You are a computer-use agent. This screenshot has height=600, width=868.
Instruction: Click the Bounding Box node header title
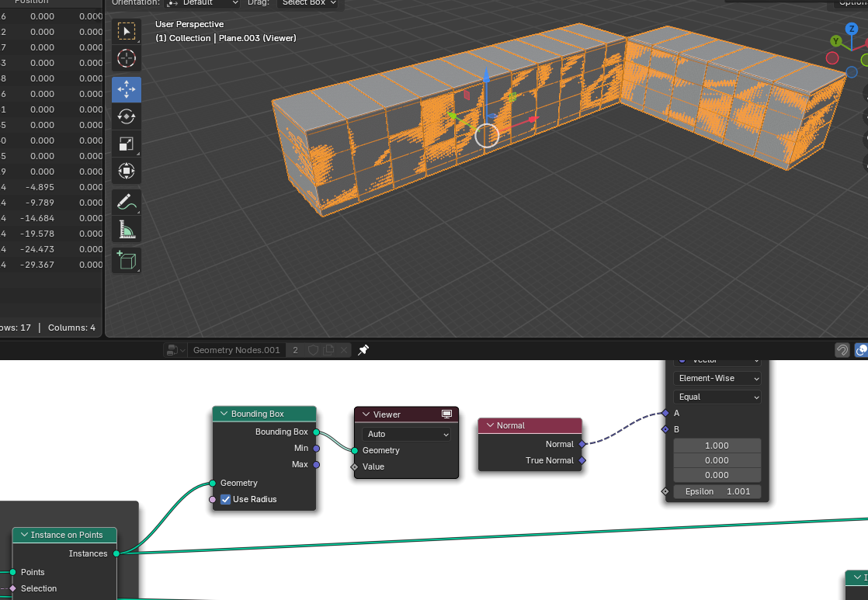[x=258, y=414]
